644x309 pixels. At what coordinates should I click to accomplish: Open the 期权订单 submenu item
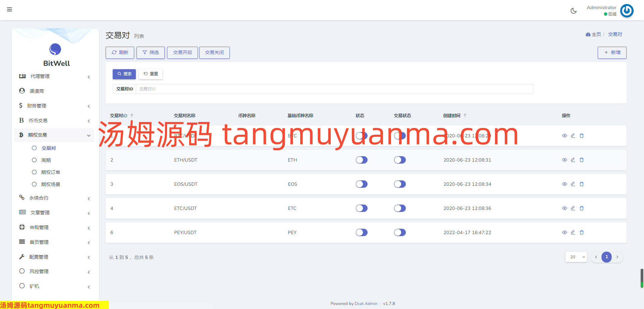[50, 172]
